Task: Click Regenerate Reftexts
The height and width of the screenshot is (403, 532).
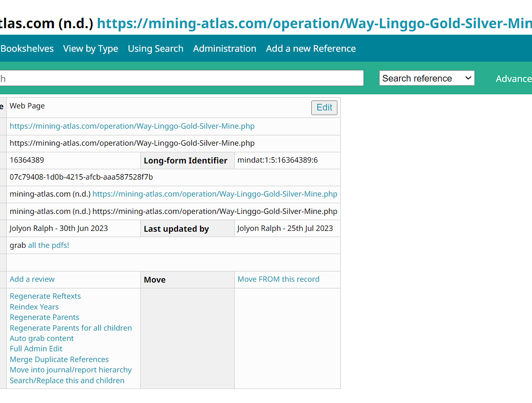Action: [45, 296]
